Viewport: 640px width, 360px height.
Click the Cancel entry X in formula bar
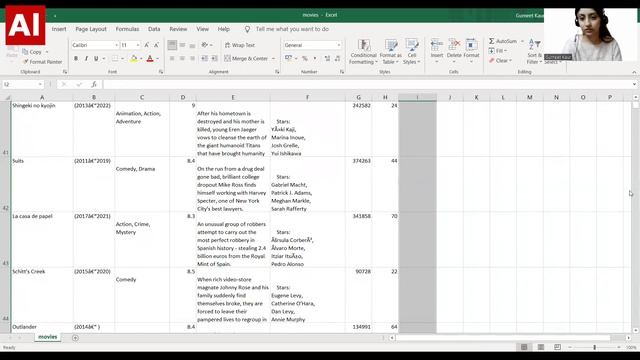(64, 84)
